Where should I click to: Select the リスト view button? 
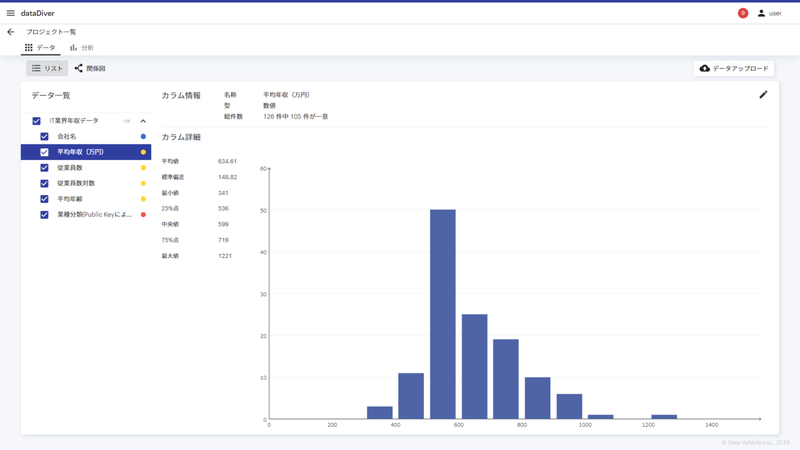click(47, 68)
